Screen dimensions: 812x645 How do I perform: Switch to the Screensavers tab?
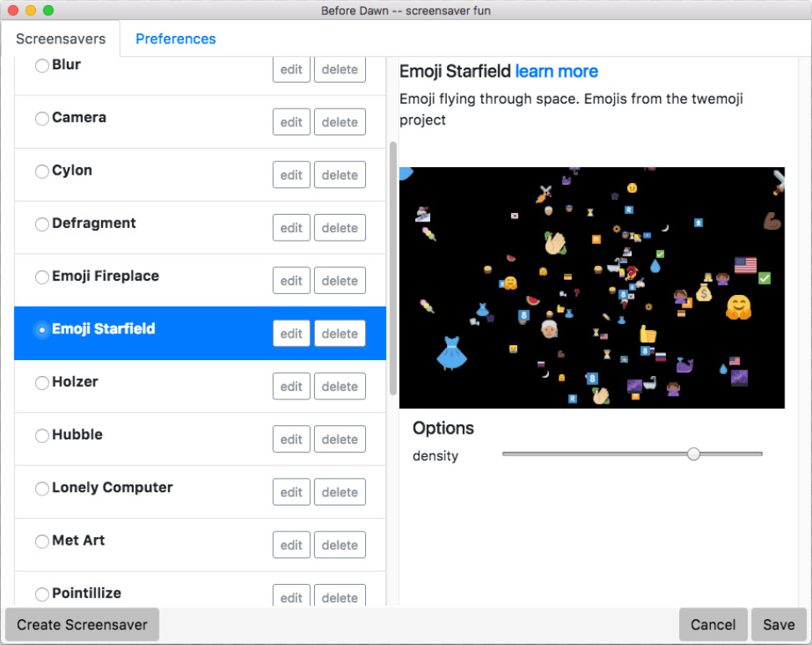[x=61, y=39]
